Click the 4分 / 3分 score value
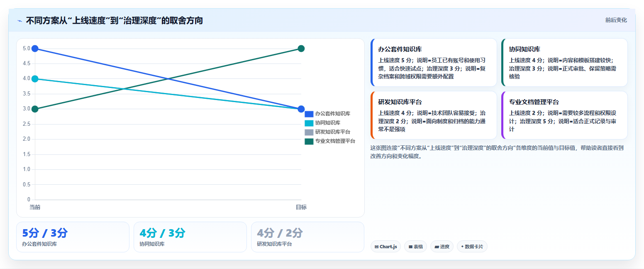The height and width of the screenshot is (269, 644). click(x=162, y=233)
